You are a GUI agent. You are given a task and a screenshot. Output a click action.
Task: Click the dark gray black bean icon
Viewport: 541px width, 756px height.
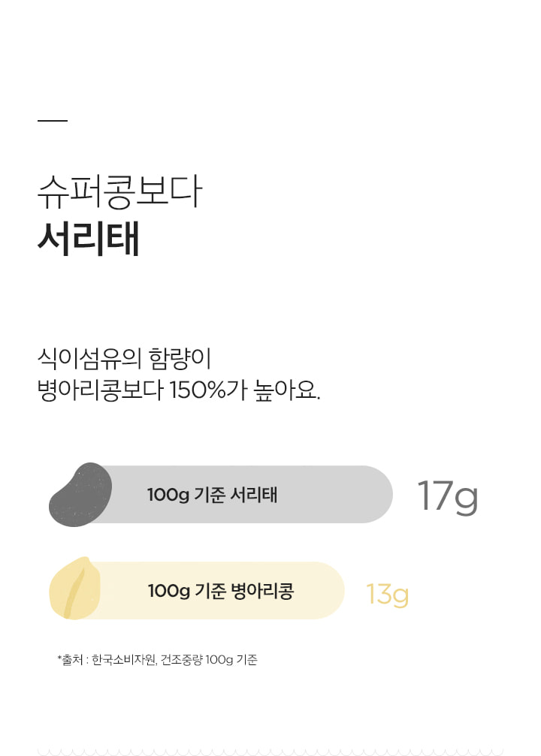pos(80,495)
